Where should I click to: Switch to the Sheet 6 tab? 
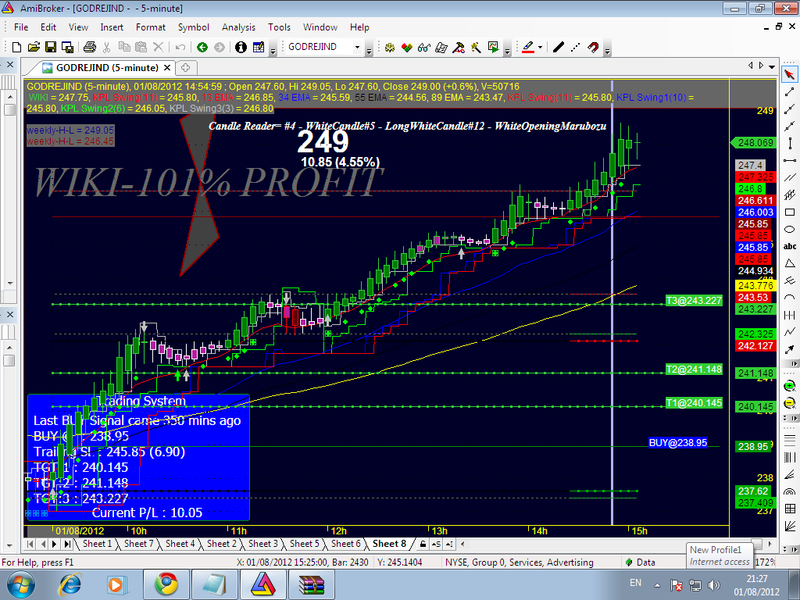346,544
